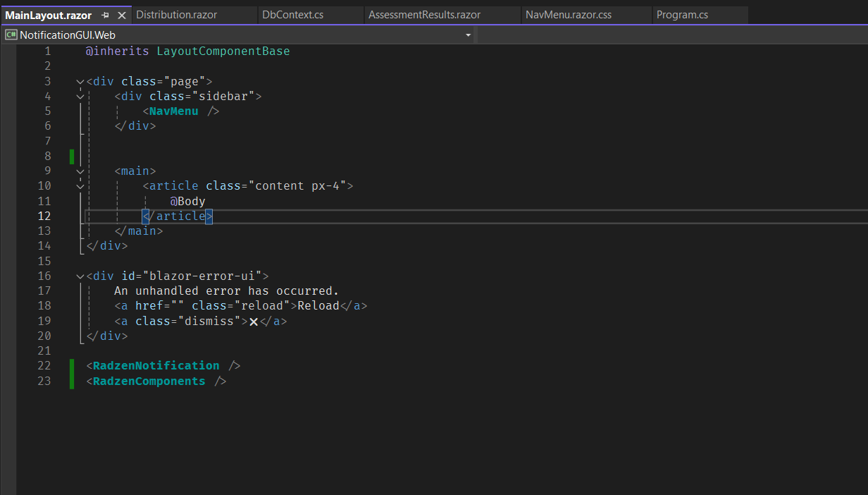The image size is (868, 495).
Task: Click the NavMenu component tag
Action: (173, 111)
